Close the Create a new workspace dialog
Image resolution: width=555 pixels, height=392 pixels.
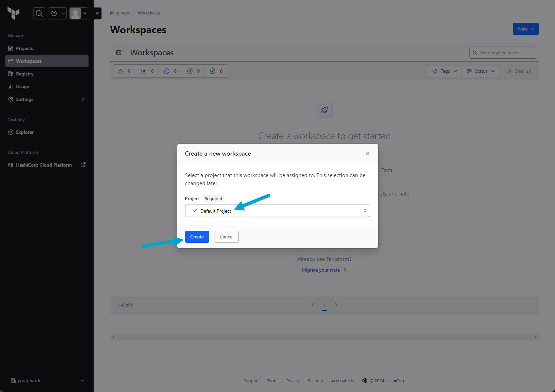pos(367,153)
